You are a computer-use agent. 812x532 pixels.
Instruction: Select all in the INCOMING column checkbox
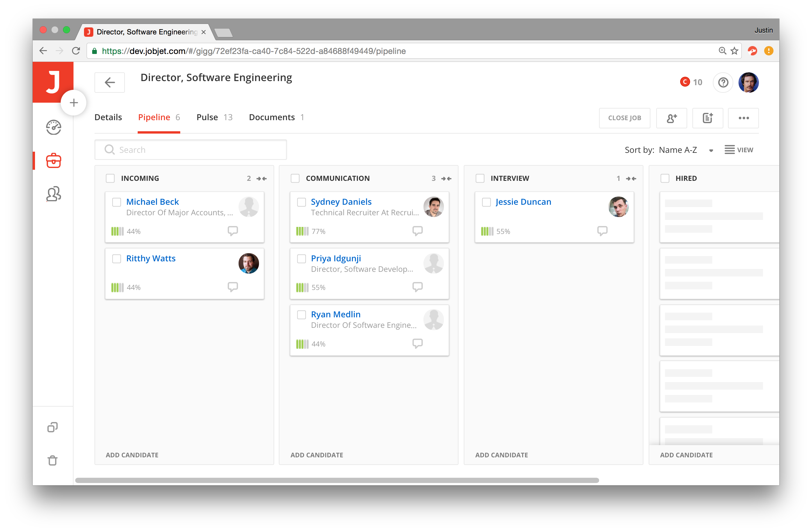(x=110, y=178)
